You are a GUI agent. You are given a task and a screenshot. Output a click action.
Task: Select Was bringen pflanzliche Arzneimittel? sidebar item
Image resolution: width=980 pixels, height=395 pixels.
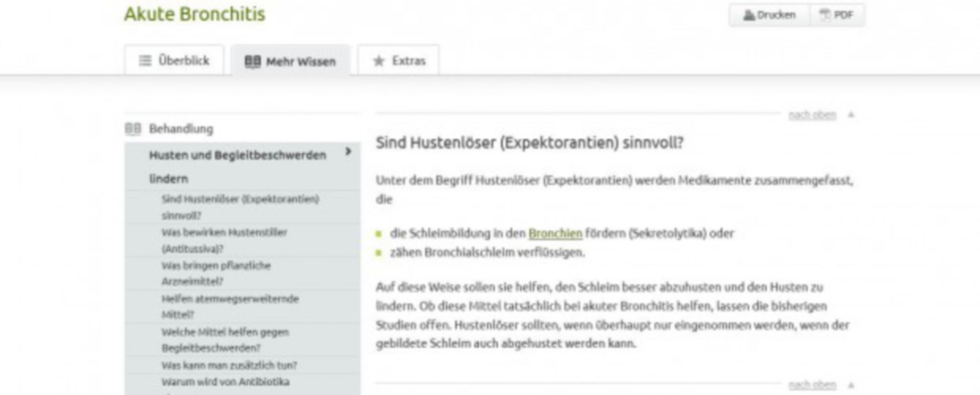(x=216, y=273)
